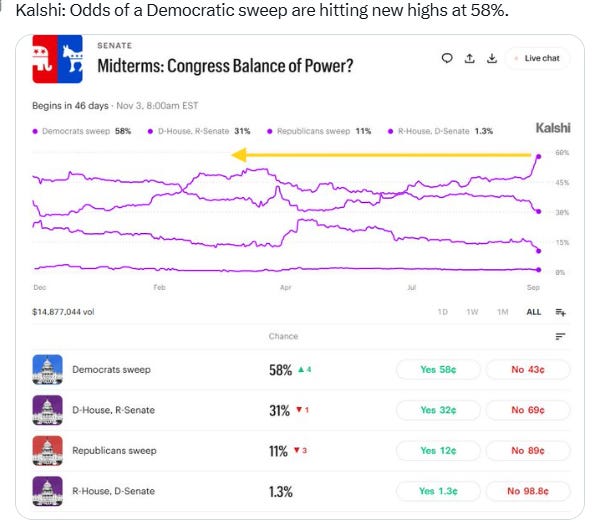The image size is (599, 522).
Task: Select the 1D time range tab
Action: (442, 312)
